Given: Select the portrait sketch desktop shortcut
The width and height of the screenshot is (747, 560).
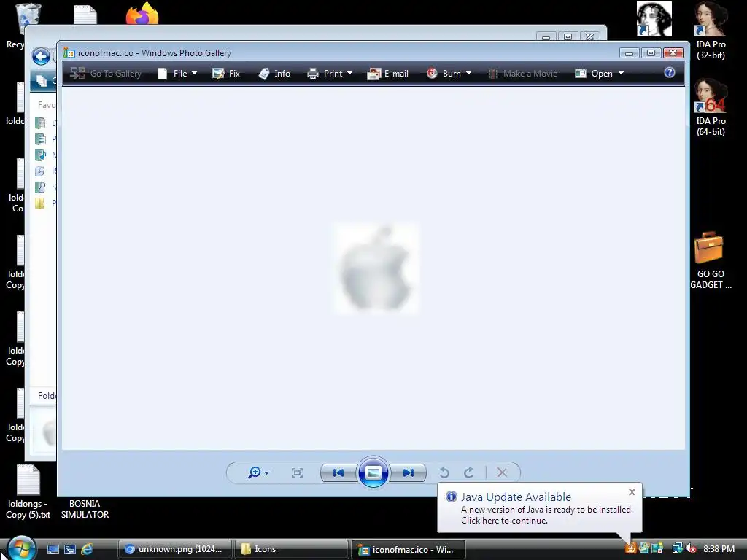Looking at the screenshot, I should click(x=654, y=19).
